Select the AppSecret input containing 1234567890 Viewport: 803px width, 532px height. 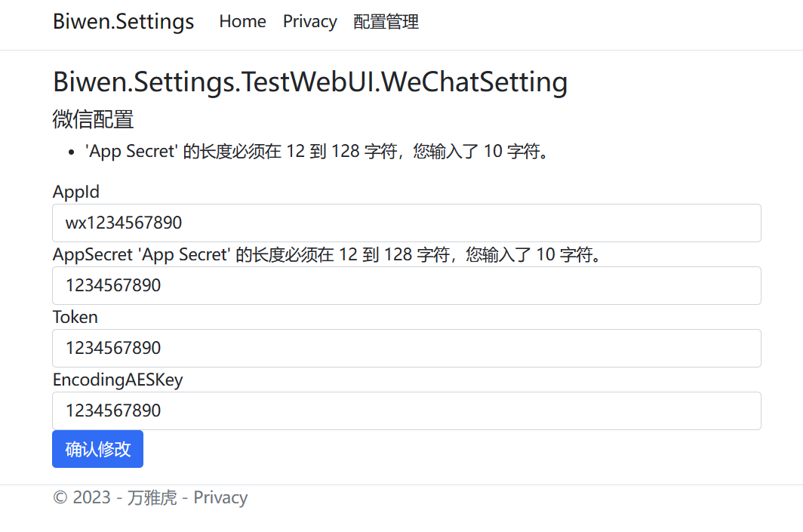(407, 285)
